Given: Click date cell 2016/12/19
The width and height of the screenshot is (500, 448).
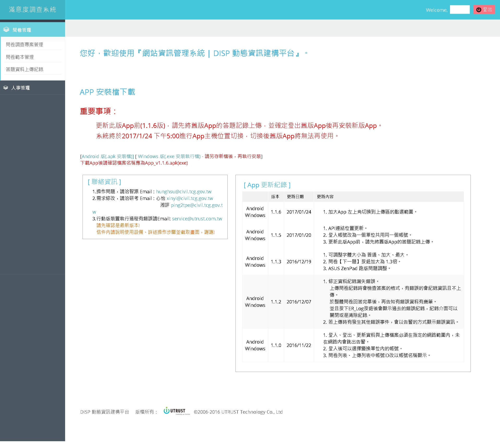Looking at the screenshot, I should (x=299, y=262).
